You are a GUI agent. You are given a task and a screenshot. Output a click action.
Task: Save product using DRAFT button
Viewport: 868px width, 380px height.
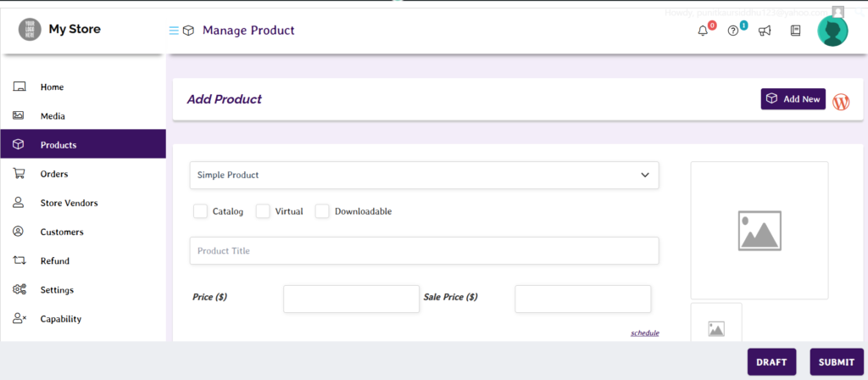click(x=771, y=362)
